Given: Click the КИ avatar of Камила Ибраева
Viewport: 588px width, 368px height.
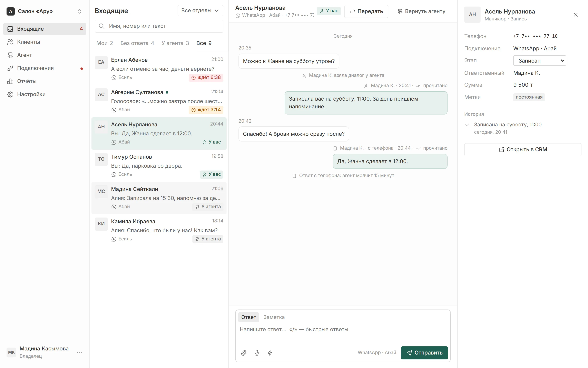Looking at the screenshot, I should pos(101,224).
